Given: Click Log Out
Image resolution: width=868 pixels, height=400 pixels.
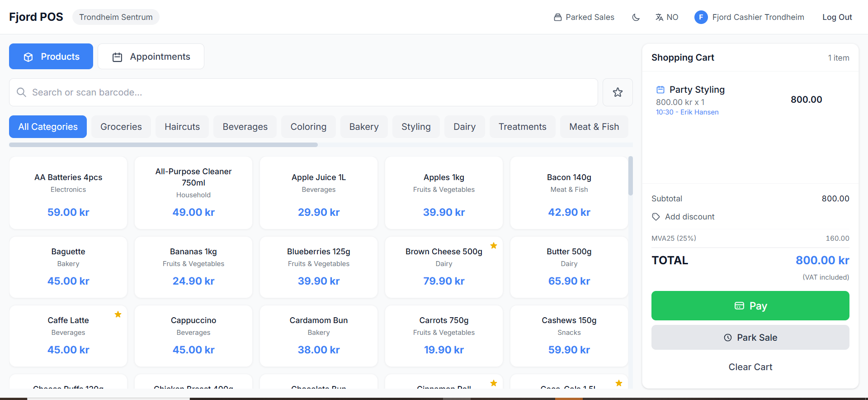Looking at the screenshot, I should pos(837,17).
